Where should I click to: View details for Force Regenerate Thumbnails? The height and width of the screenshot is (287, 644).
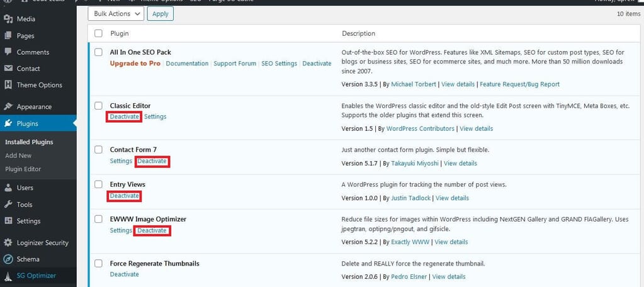click(x=449, y=277)
